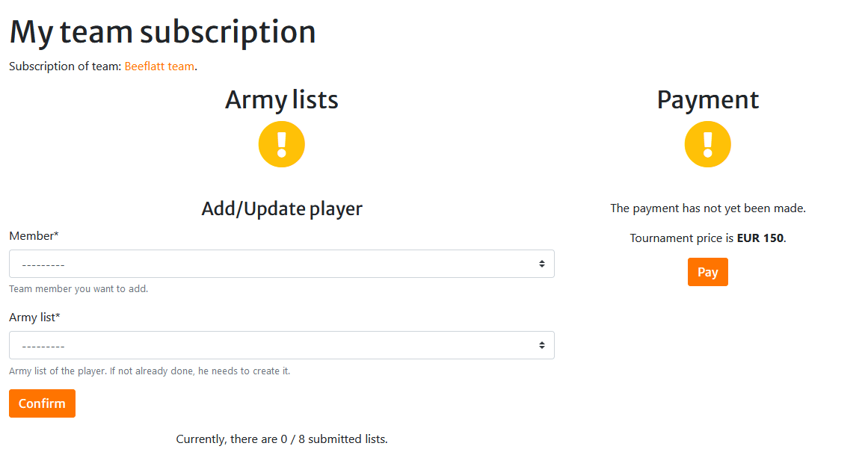Click 'Team member you want to add' hint
868x452 pixels.
coord(79,289)
